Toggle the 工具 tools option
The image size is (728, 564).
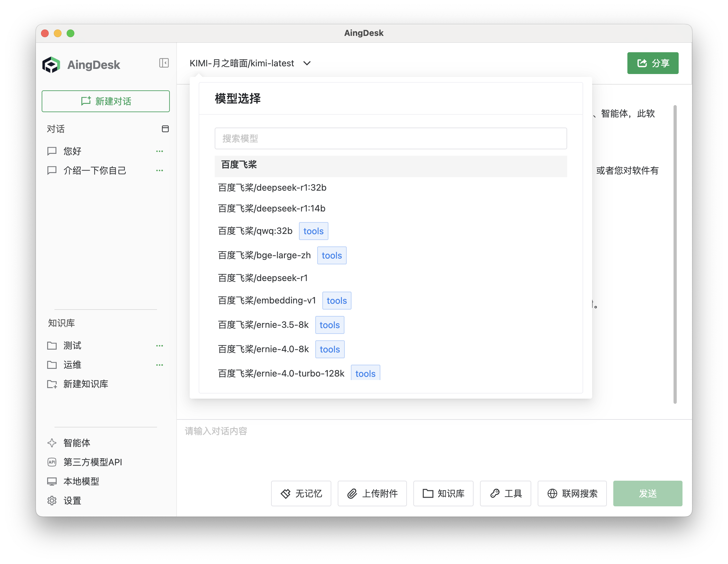pyautogui.click(x=505, y=494)
